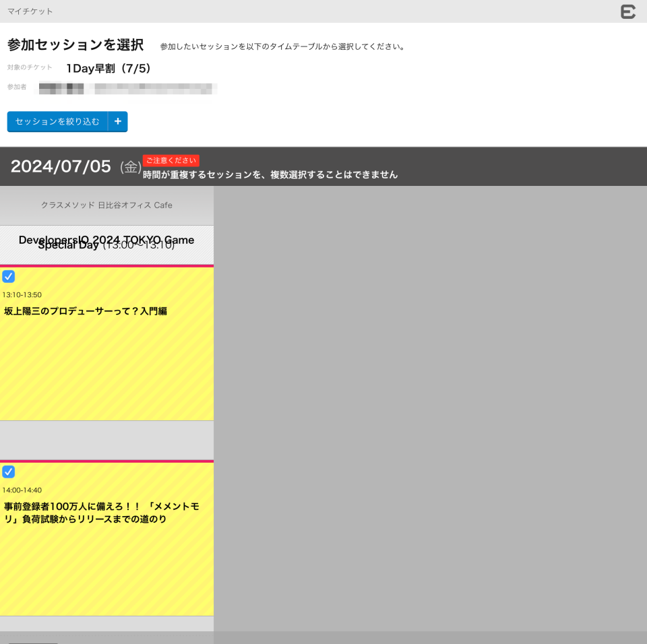Click the 2024/07/05 (金) date header
Screen dimensions: 647x644
[x=61, y=166]
